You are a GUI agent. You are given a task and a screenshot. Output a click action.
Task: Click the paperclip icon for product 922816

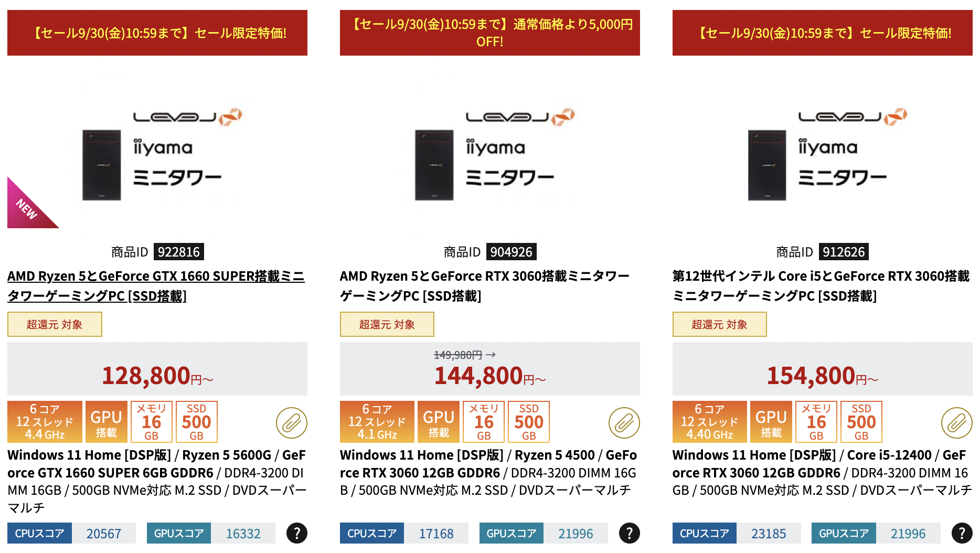292,422
